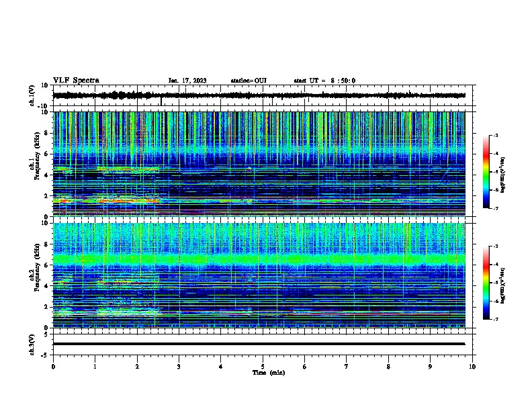Click the "-3" tick on ch.1 colorbar

[x=495, y=136]
